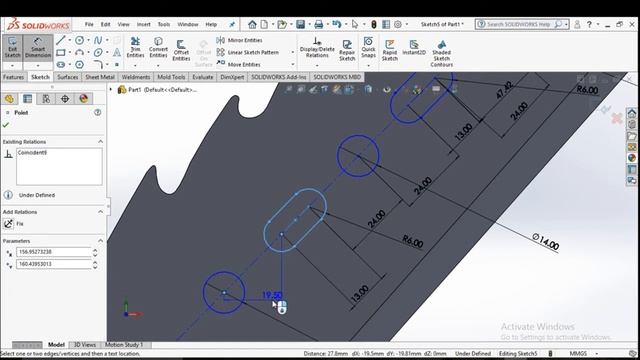Open the Insert menu

click(x=144, y=24)
